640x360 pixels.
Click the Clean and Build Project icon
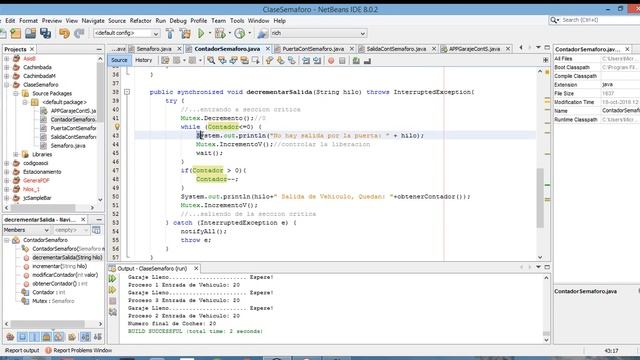[x=185, y=33]
